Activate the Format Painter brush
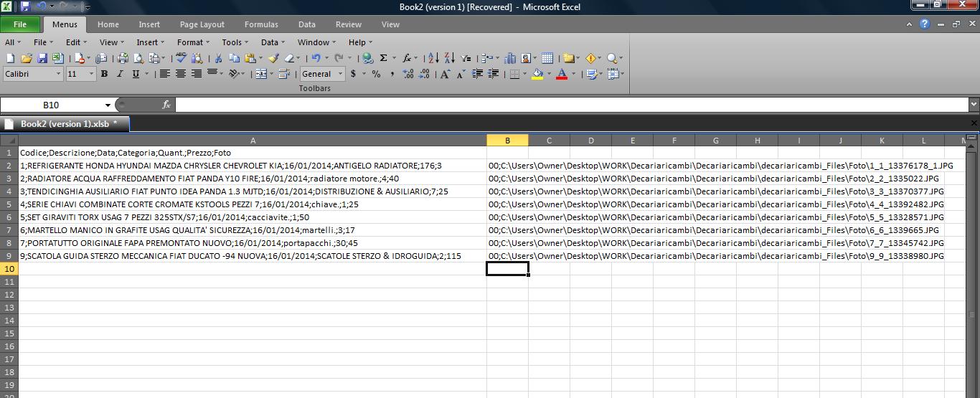The image size is (980, 398). (274, 58)
